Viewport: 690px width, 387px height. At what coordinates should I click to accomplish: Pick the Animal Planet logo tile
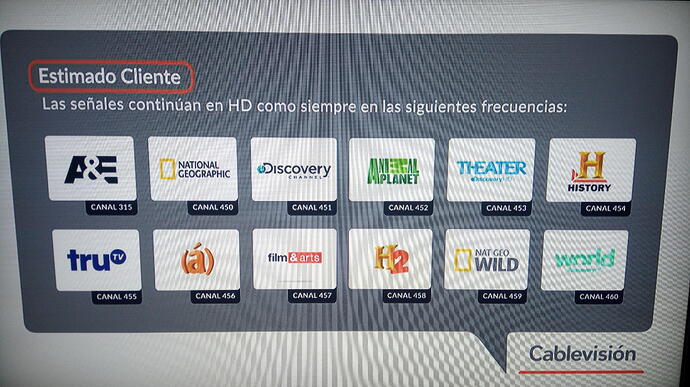coord(392,170)
